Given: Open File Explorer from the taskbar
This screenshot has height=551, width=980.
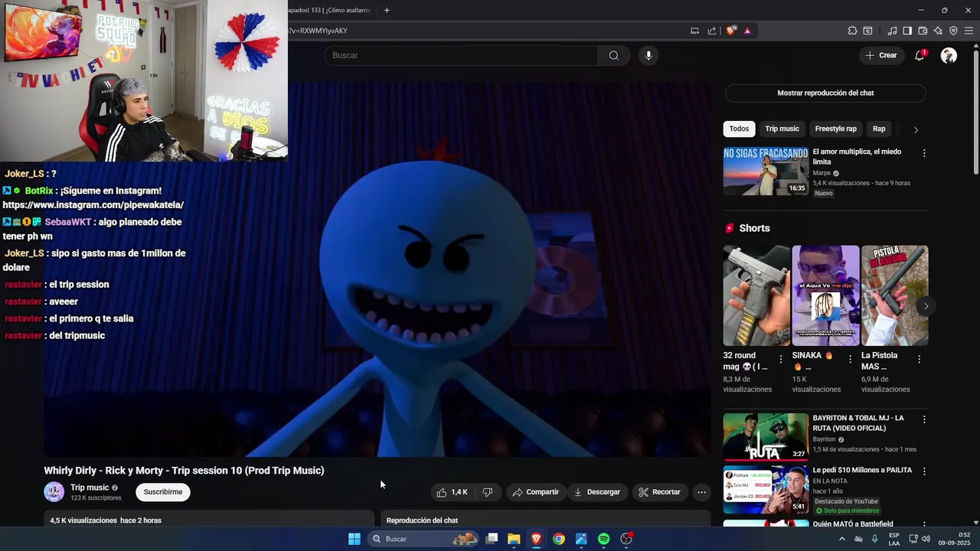Looking at the screenshot, I should click(x=514, y=539).
